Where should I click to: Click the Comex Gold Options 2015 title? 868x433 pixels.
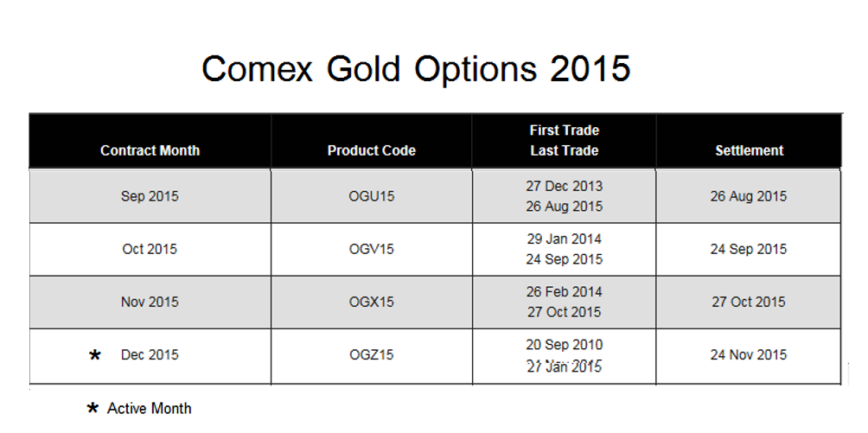417,69
